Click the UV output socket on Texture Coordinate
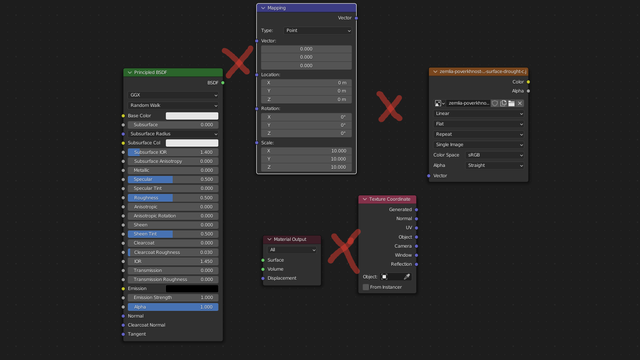This screenshot has height=360, width=640. tap(416, 228)
